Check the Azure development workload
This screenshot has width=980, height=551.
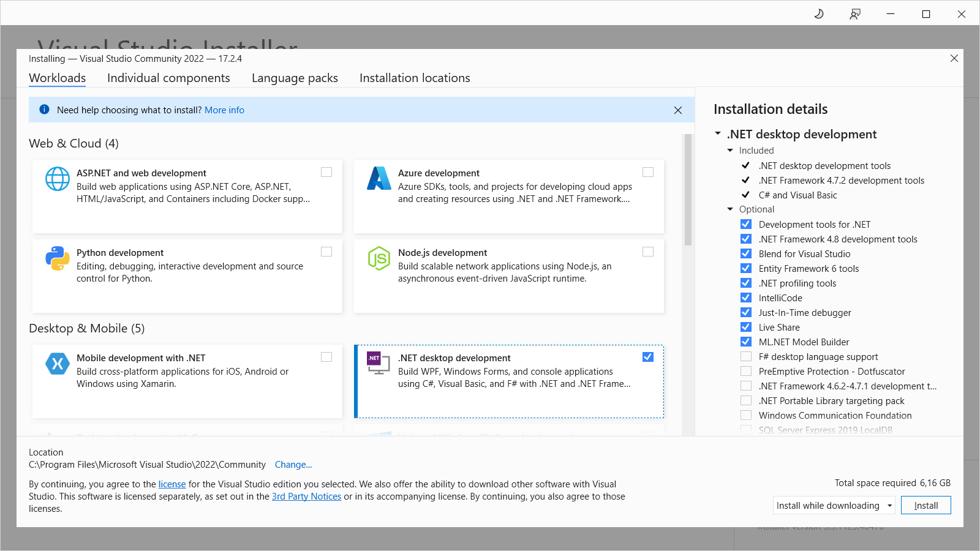[x=648, y=172]
